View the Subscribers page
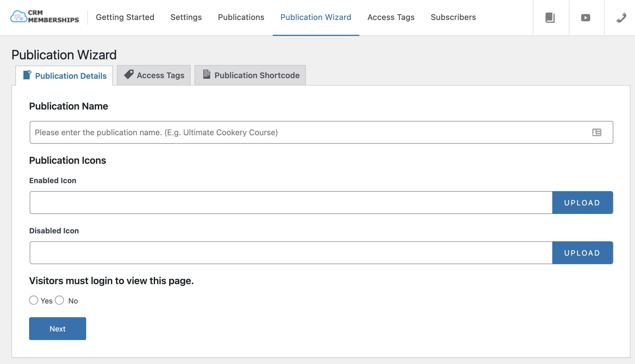The image size is (635, 364). (x=453, y=17)
